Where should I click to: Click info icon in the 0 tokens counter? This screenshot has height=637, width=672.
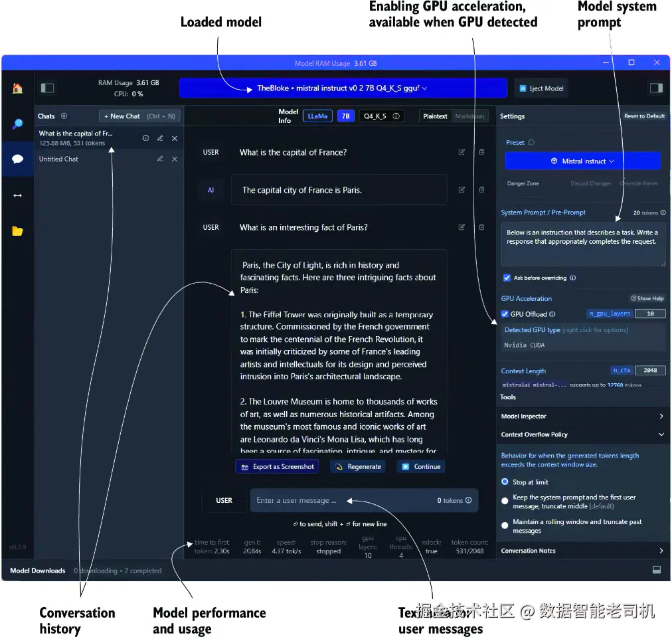click(468, 500)
